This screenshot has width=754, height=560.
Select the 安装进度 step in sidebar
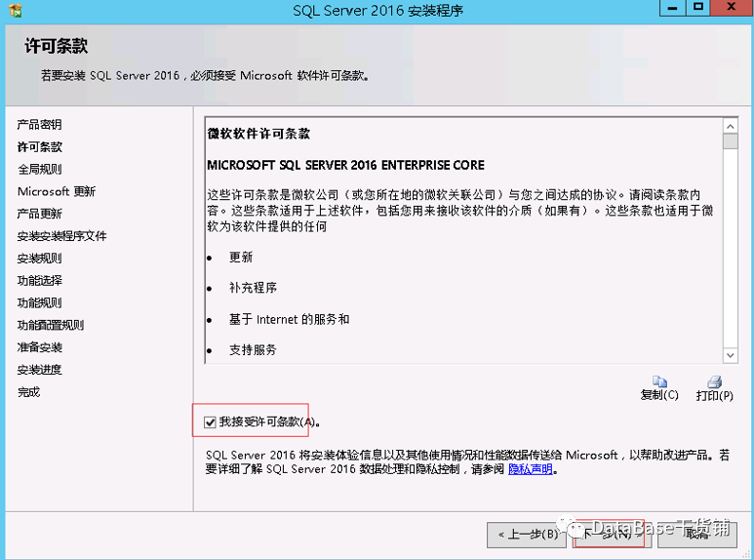click(39, 370)
